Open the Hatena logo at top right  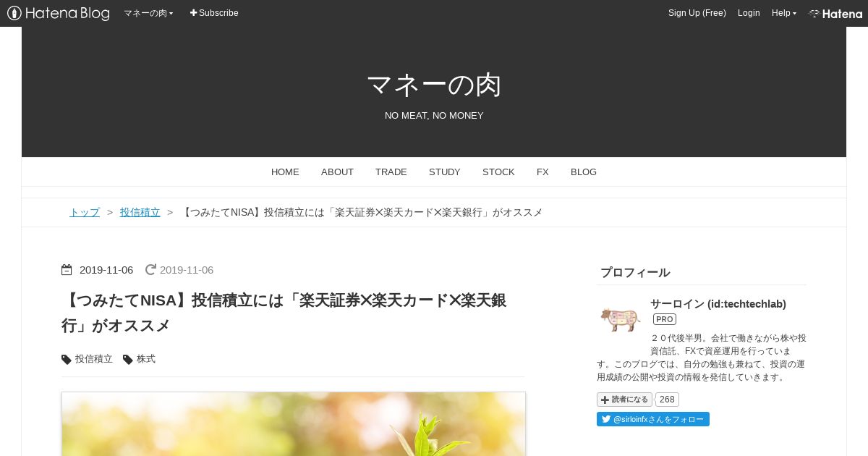835,13
